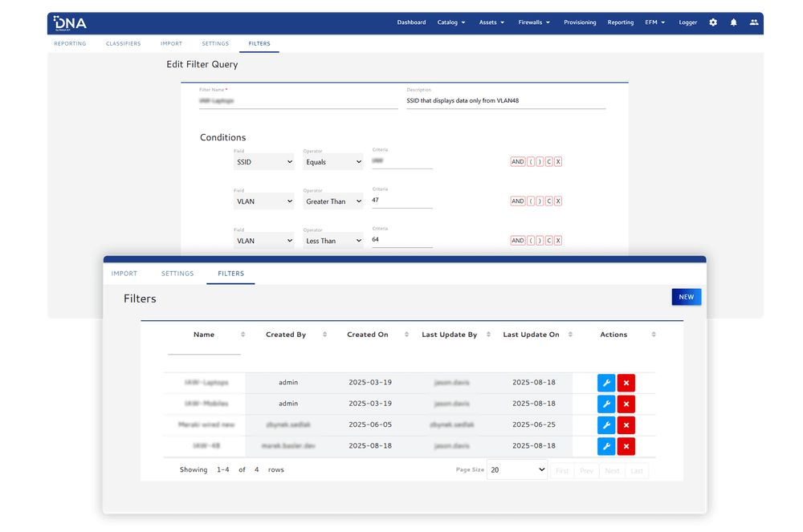803x532 pixels.
Task: Click the notifications bell icon
Action: (x=733, y=22)
